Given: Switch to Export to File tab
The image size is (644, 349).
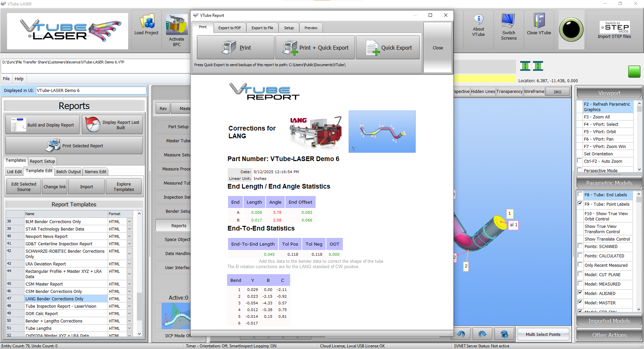Looking at the screenshot, I should (x=262, y=28).
